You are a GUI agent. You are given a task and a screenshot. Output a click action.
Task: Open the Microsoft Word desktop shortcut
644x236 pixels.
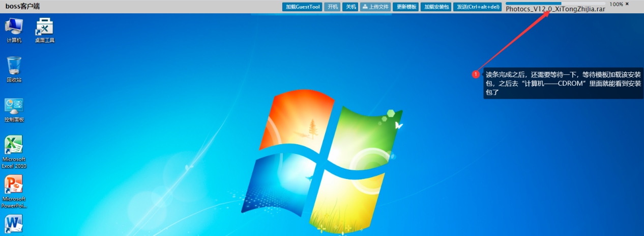[x=14, y=224]
